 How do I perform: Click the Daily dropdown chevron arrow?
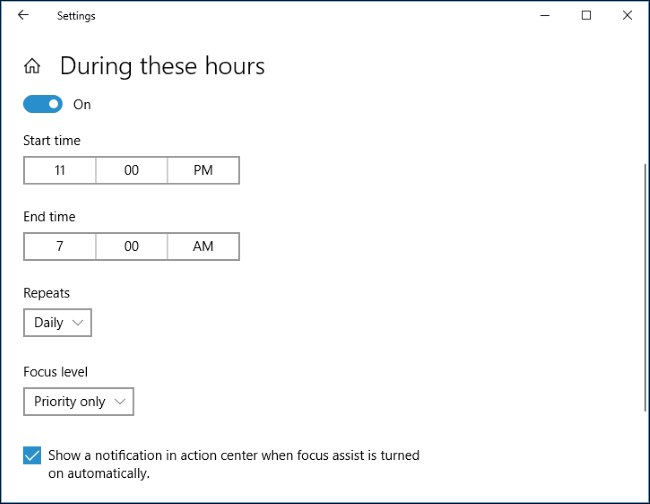coord(79,323)
